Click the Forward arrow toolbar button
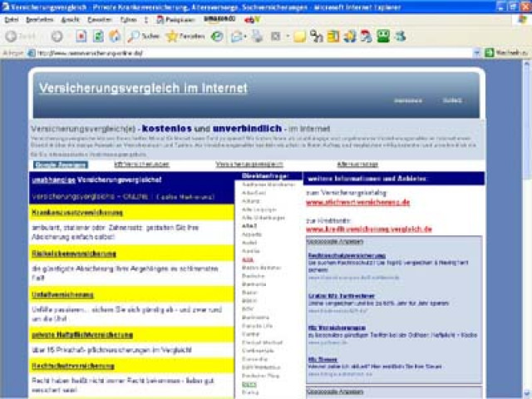 (x=57, y=37)
